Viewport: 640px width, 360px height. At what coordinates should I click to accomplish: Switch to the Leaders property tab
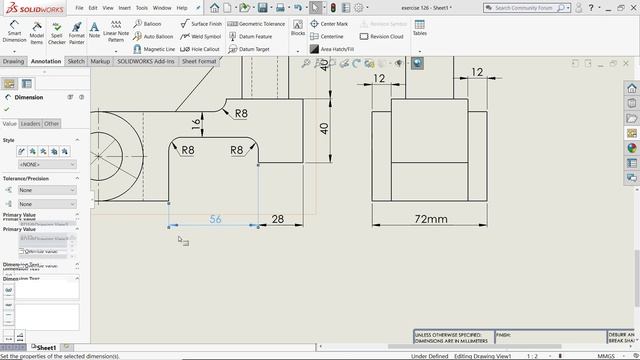pyautogui.click(x=30, y=124)
